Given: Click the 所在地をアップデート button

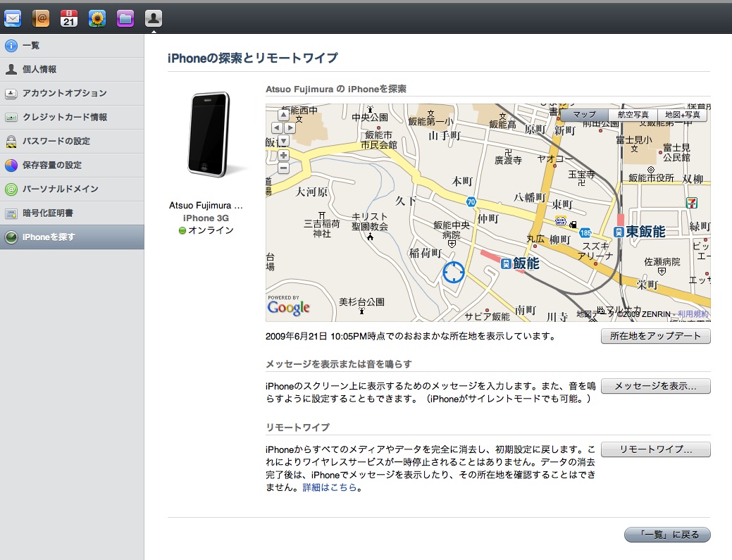Looking at the screenshot, I should [655, 336].
